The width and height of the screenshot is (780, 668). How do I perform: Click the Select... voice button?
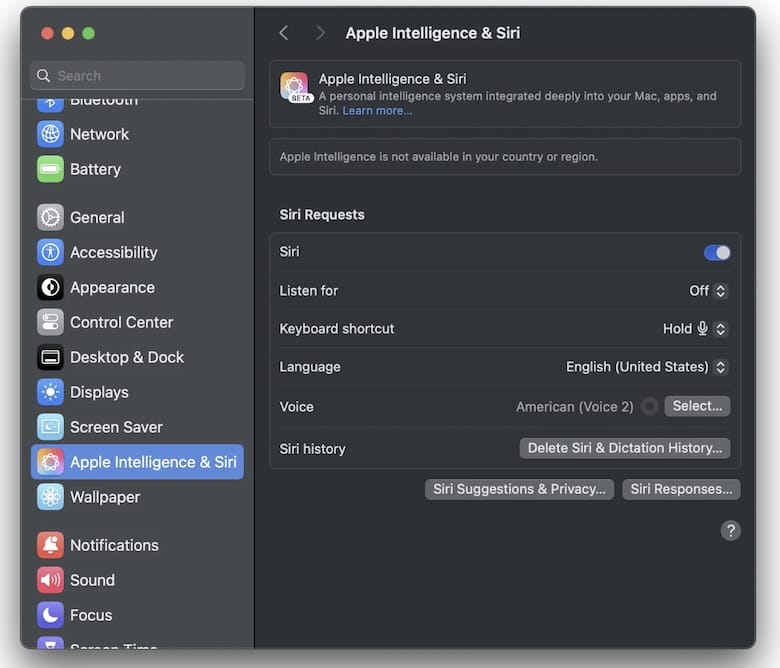697,406
